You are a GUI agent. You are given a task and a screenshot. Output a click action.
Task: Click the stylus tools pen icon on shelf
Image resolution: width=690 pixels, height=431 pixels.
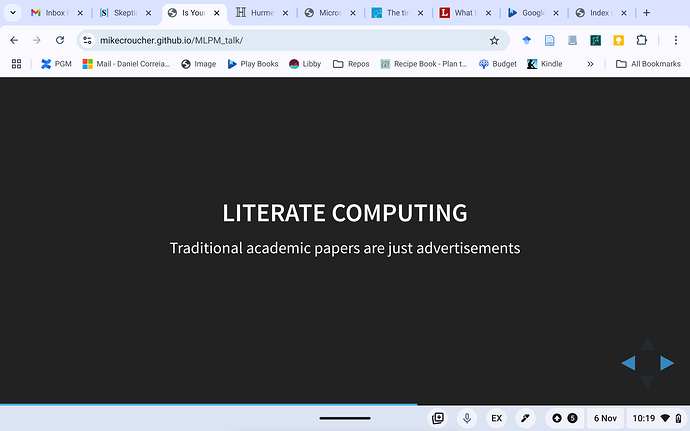pyautogui.click(x=525, y=418)
